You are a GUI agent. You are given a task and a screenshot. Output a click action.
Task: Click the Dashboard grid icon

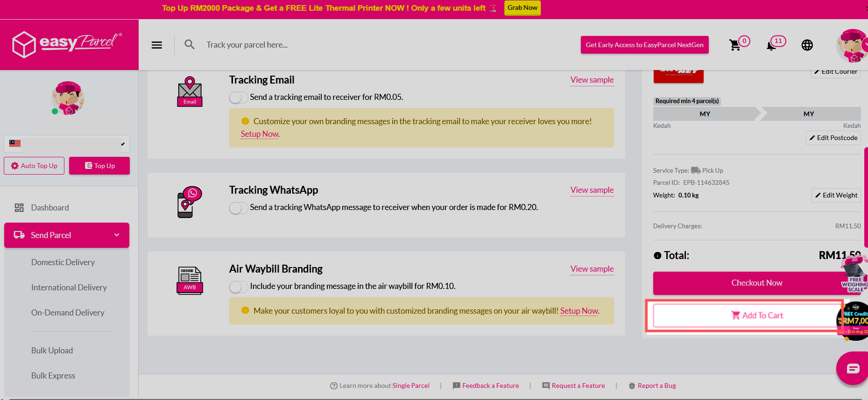pos(19,208)
